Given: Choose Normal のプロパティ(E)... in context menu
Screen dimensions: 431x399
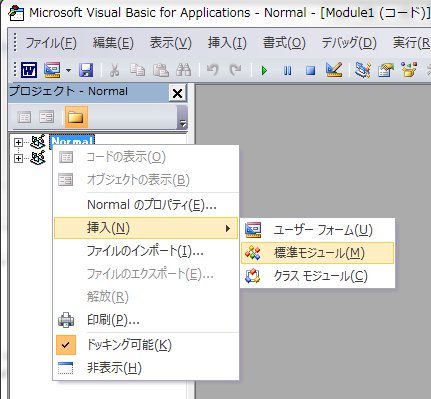Looking at the screenshot, I should tap(146, 205).
